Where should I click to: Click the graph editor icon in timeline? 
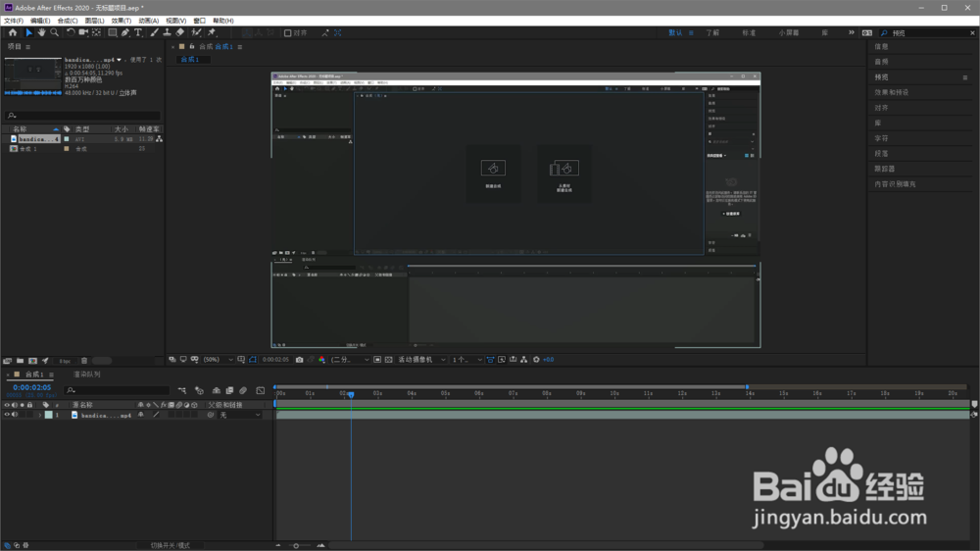261,390
